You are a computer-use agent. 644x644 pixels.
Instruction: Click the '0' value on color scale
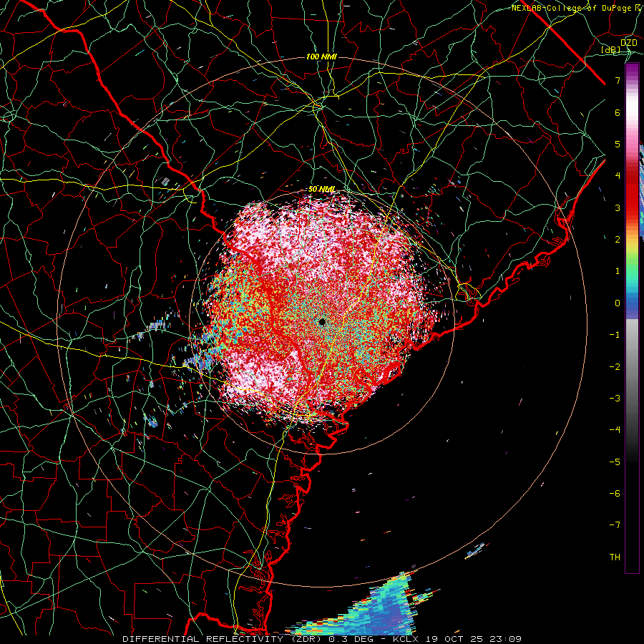click(618, 303)
